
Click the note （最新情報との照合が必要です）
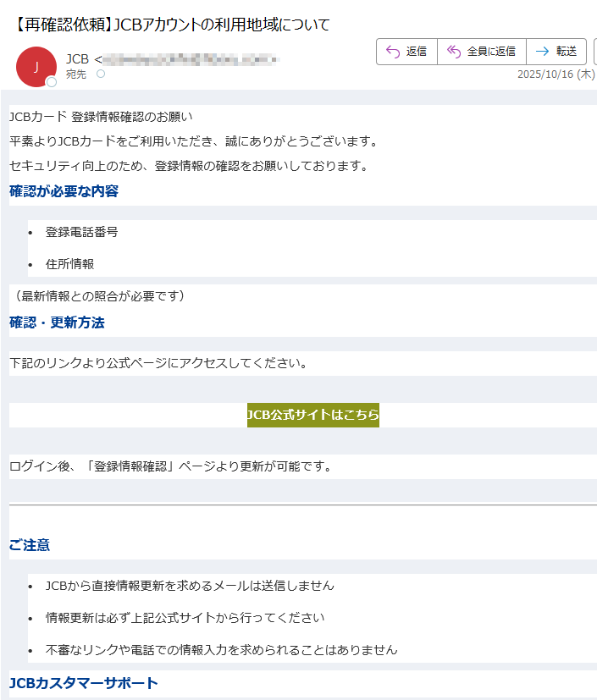[x=99, y=296]
